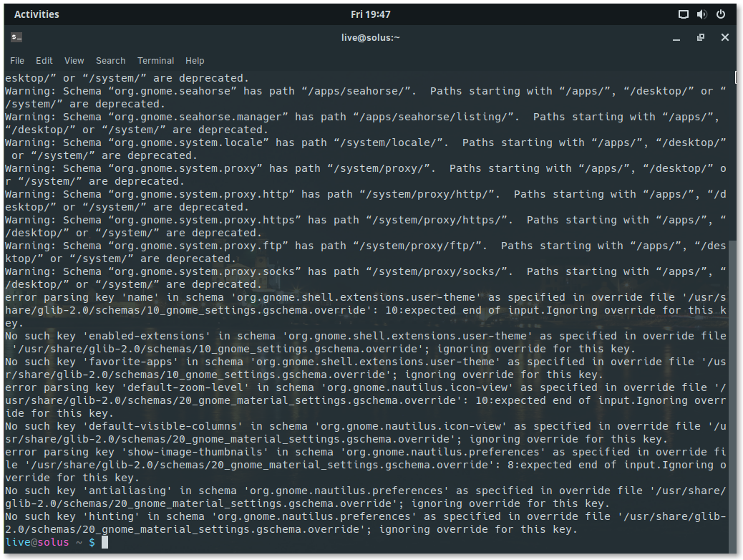Viewport: 743px width, 560px height.
Task: Open the Activities overview
Action: 37,14
